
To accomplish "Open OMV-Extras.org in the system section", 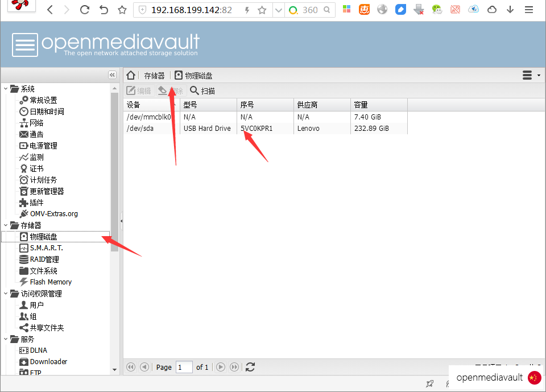I will [53, 214].
